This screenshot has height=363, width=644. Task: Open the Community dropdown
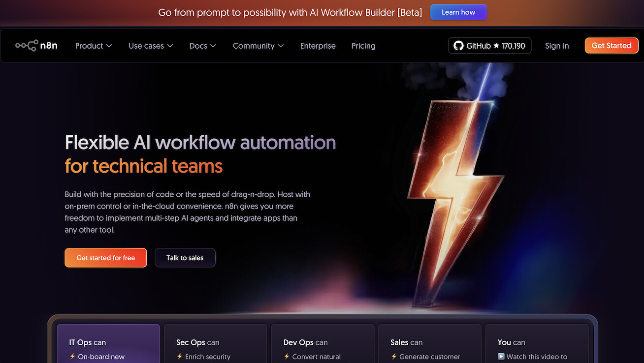point(258,45)
